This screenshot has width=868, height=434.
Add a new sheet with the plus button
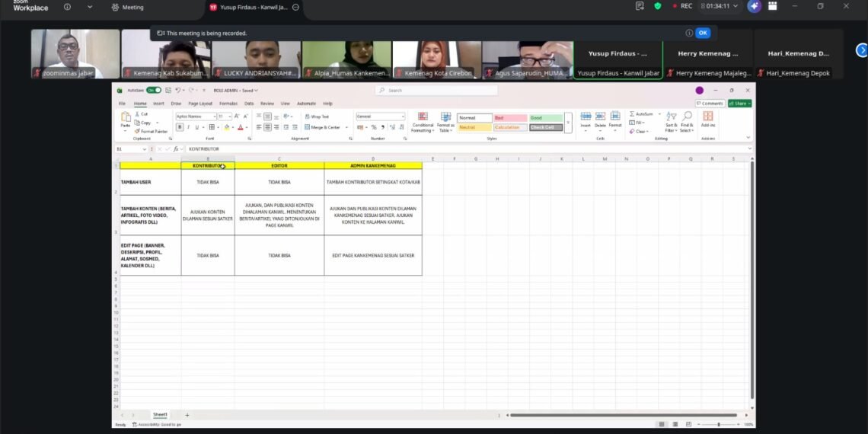(x=187, y=415)
